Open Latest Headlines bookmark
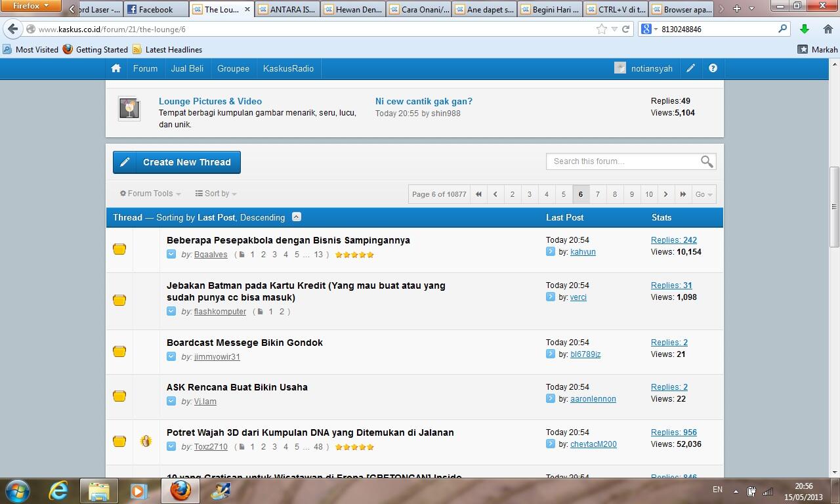 [167, 49]
